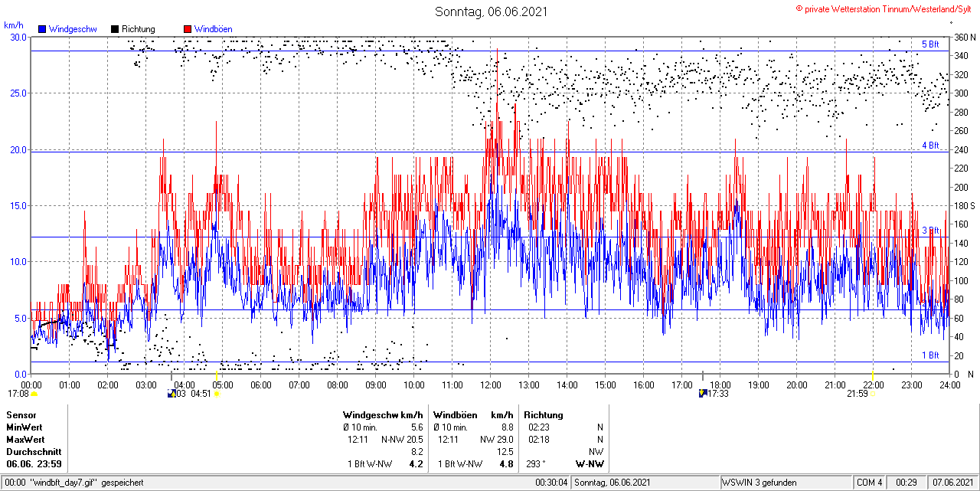Screen dimensions: 980x491
Task: Click the 06.06. 23:59 timestamp row
Action: tap(34, 464)
